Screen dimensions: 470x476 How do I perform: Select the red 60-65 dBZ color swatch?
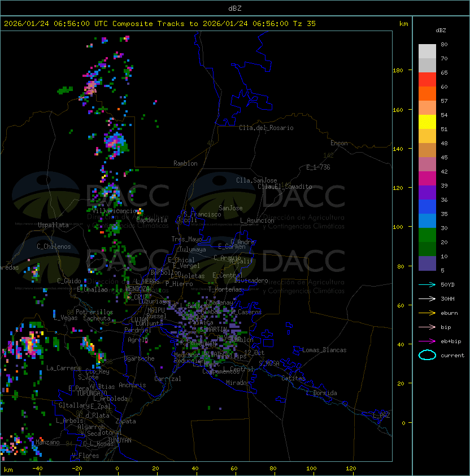pyautogui.click(x=427, y=79)
